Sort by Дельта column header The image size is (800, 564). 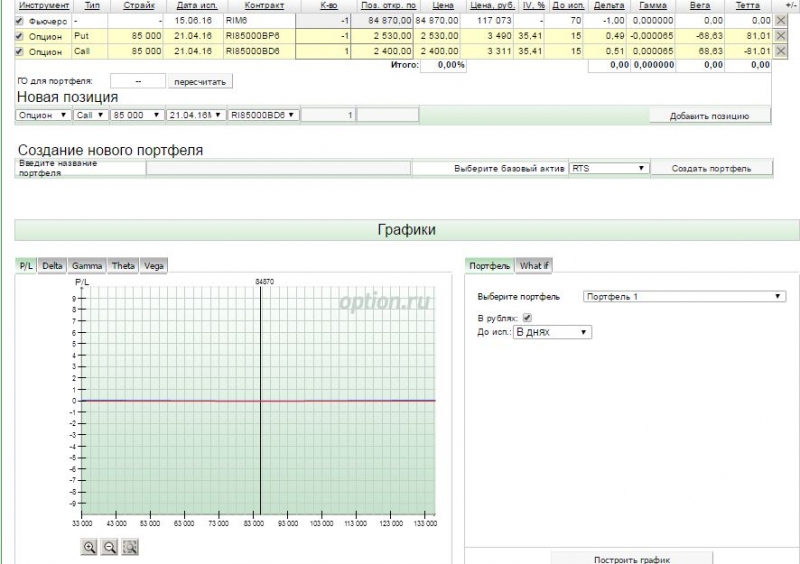point(609,5)
